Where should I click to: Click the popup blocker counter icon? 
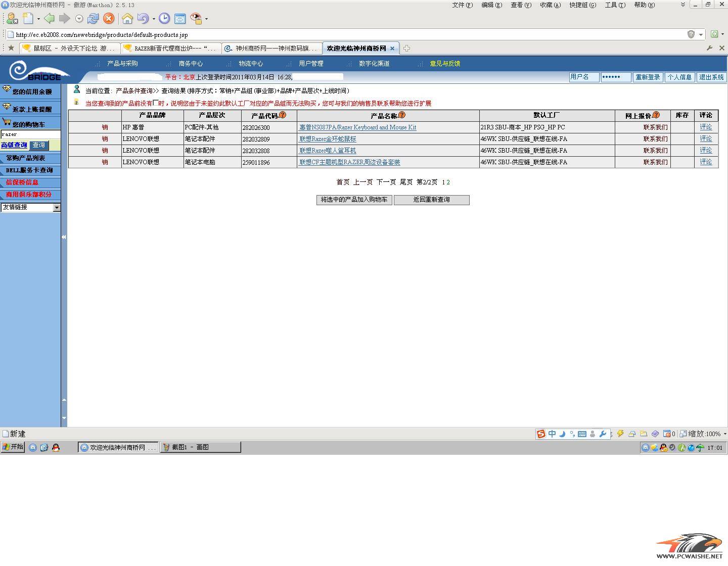tap(669, 434)
